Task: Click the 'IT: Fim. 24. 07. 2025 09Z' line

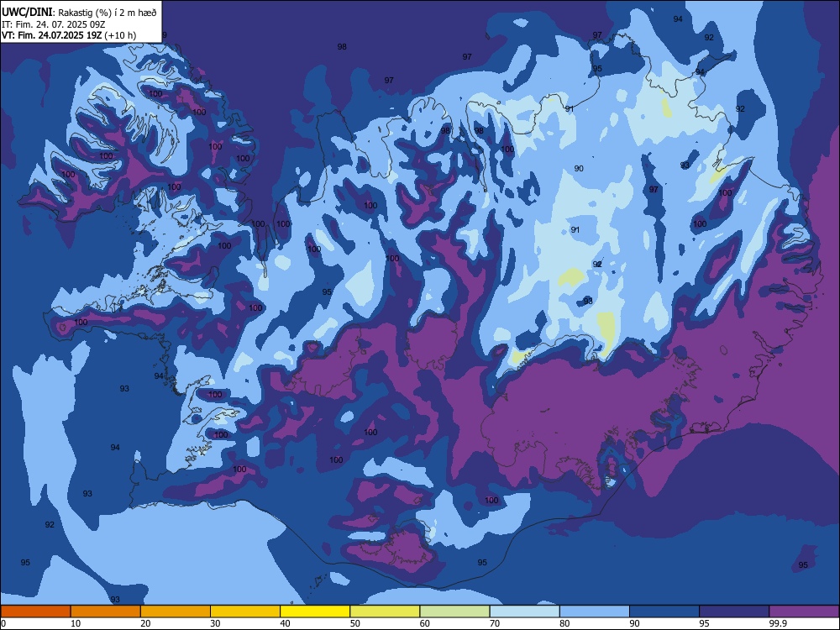Action: click(x=54, y=24)
